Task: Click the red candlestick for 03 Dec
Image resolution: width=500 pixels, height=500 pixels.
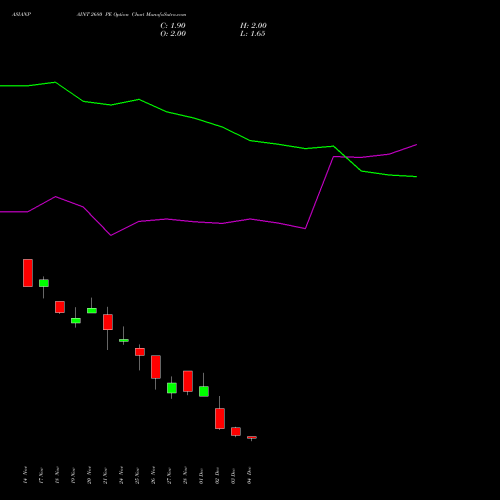Action: click(x=236, y=431)
